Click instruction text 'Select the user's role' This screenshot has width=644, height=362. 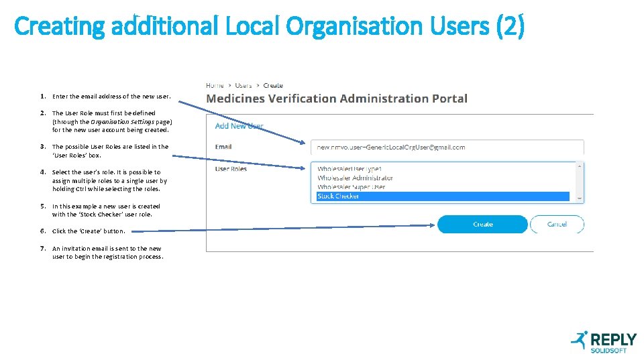(109, 180)
